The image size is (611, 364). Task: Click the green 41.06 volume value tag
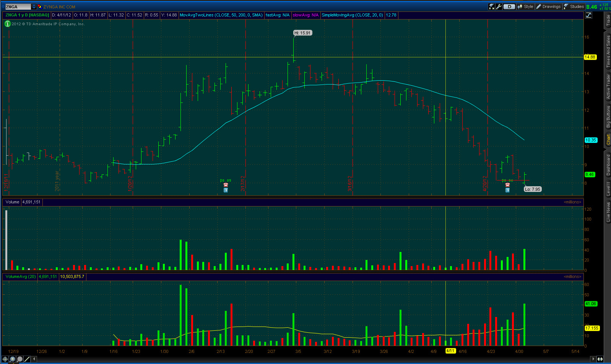[591, 304]
